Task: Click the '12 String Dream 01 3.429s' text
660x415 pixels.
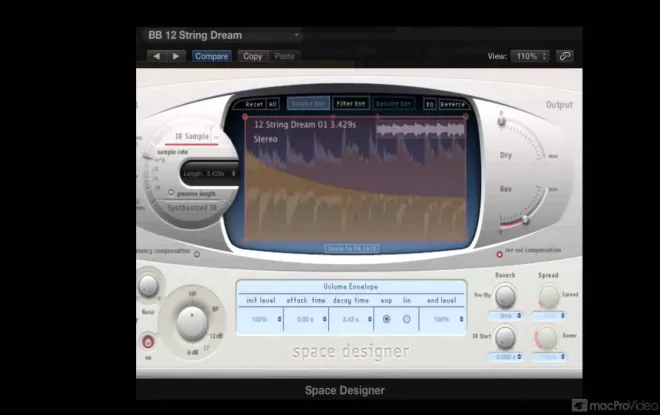Action: [305, 125]
